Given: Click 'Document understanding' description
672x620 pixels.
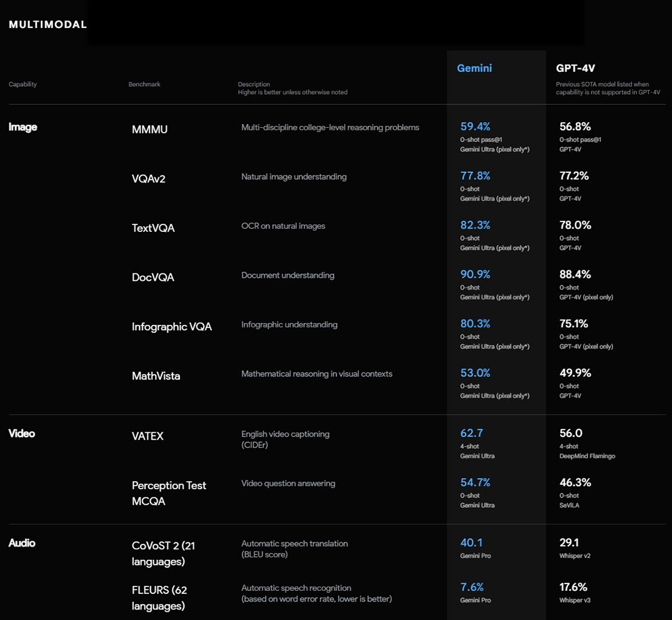Looking at the screenshot, I should point(288,275).
